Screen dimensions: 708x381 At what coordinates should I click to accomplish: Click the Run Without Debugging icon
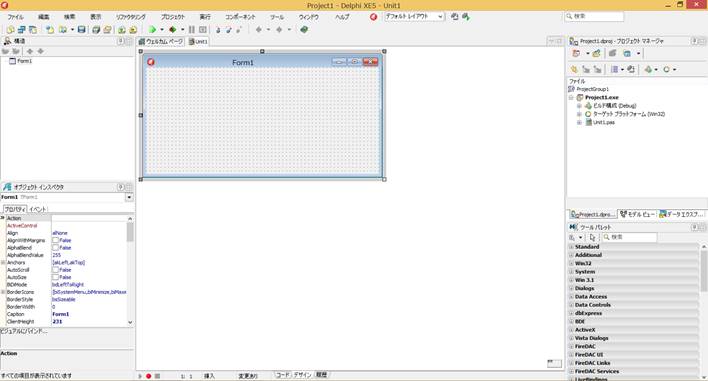pos(172,29)
